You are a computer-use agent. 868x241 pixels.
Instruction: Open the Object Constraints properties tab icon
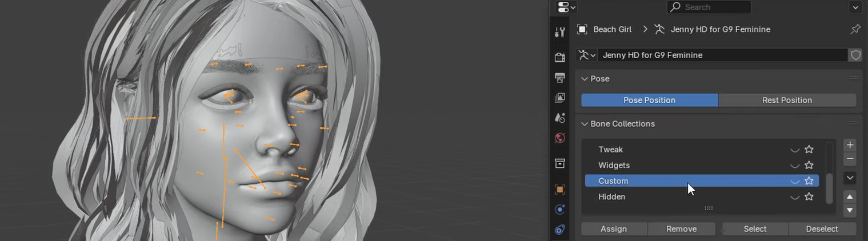click(560, 230)
